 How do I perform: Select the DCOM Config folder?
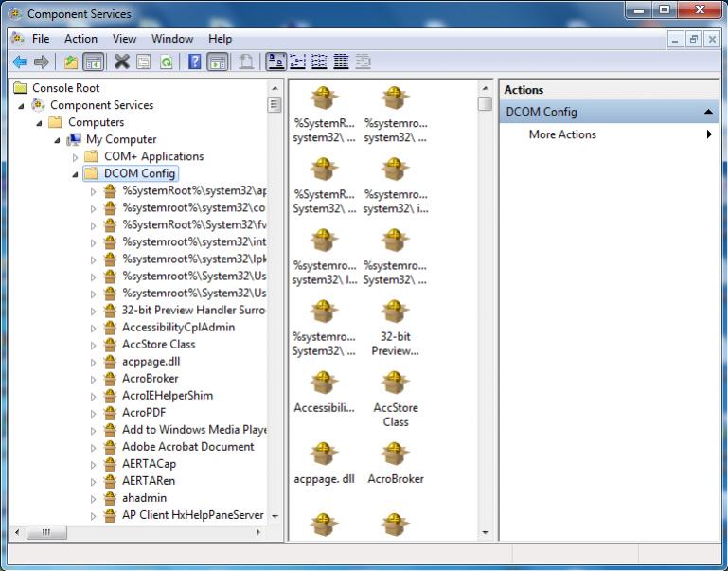tap(139, 173)
